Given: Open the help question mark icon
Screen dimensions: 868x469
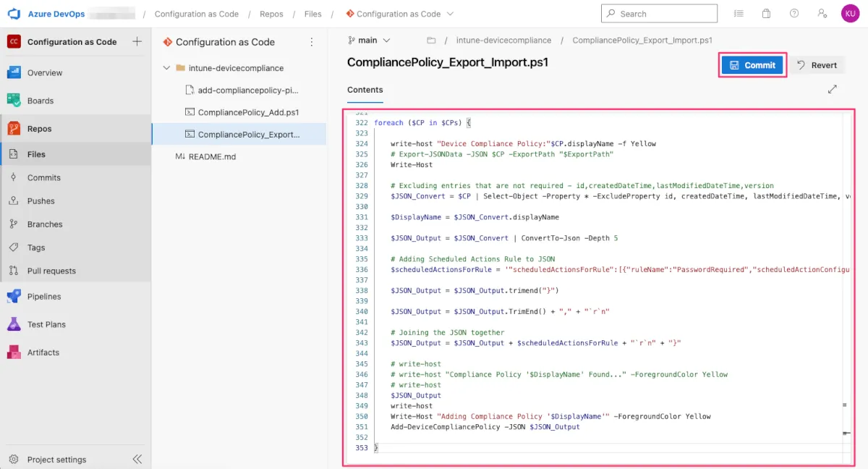Looking at the screenshot, I should pyautogui.click(x=794, y=14).
